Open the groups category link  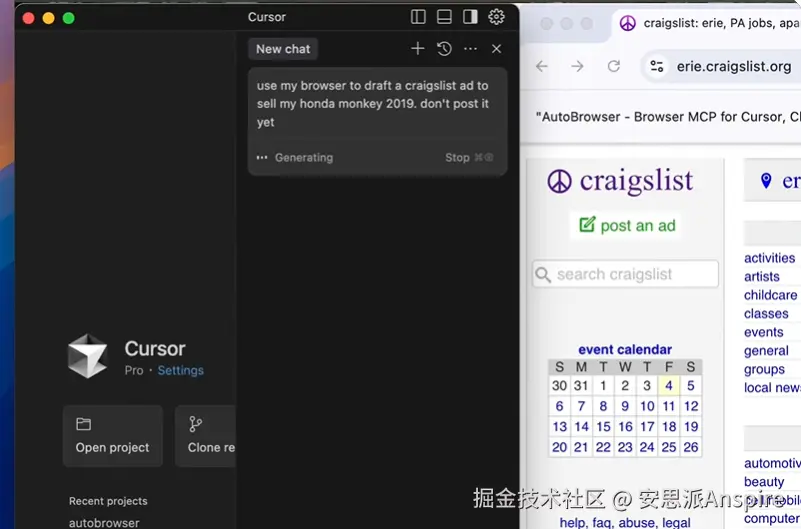pos(764,369)
